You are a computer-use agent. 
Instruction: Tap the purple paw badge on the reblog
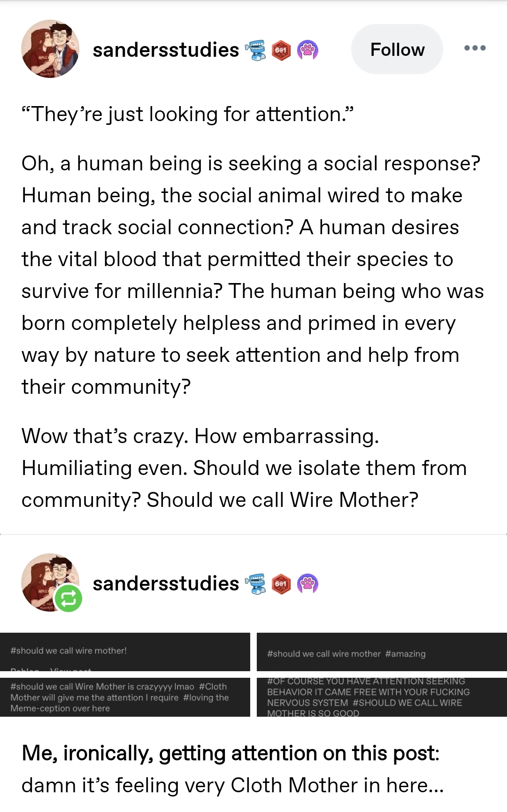point(307,583)
